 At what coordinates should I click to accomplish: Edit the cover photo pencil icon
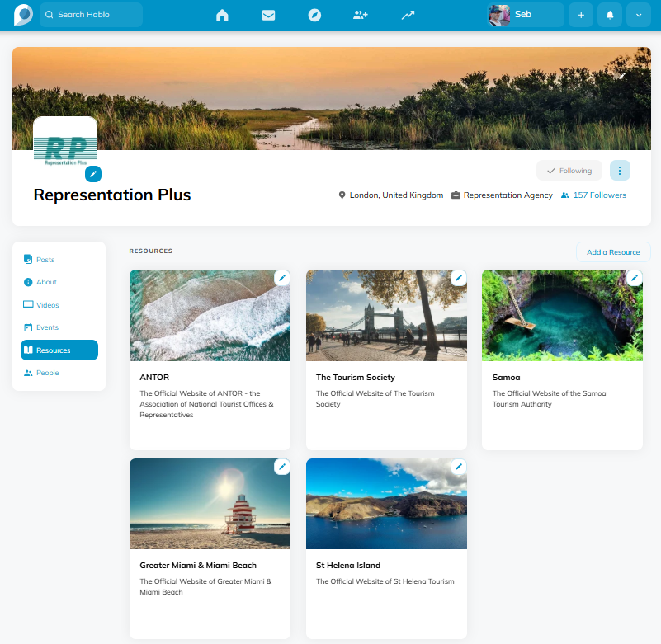pyautogui.click(x=621, y=76)
